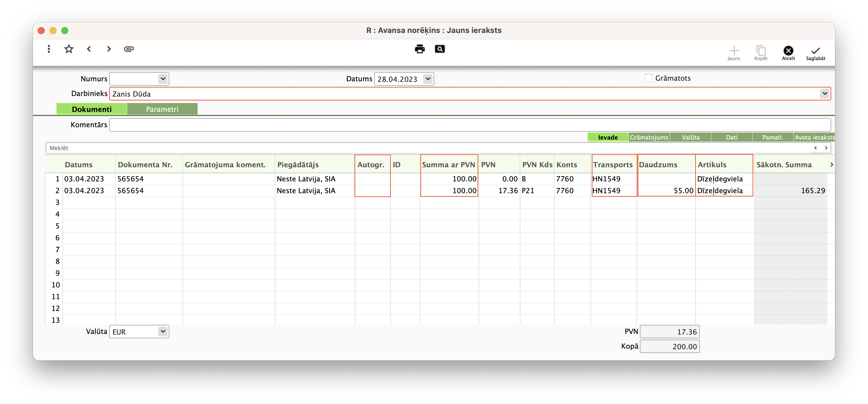Open the three-dot more options menu

49,49
